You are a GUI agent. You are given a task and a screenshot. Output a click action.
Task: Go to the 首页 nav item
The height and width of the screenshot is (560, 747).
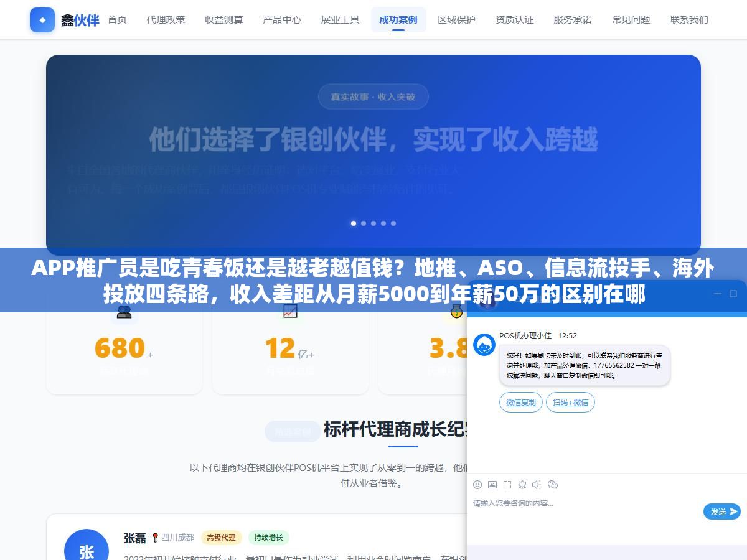[117, 20]
